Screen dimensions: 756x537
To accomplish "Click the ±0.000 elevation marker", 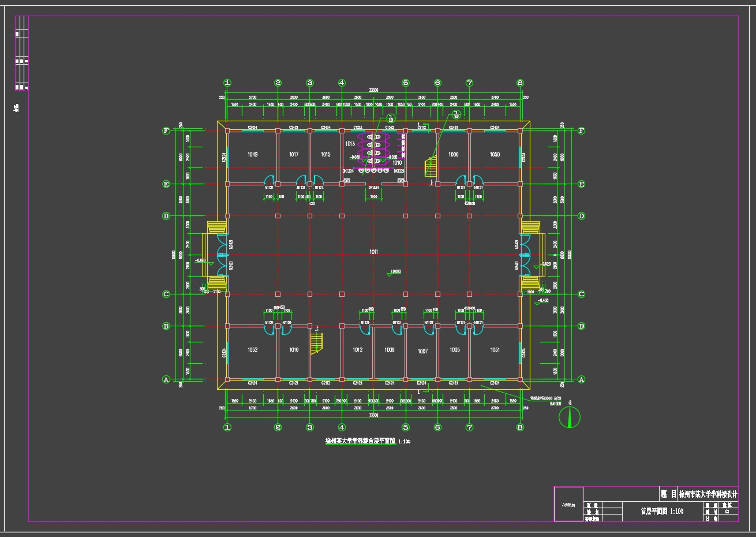I will (x=395, y=271).
